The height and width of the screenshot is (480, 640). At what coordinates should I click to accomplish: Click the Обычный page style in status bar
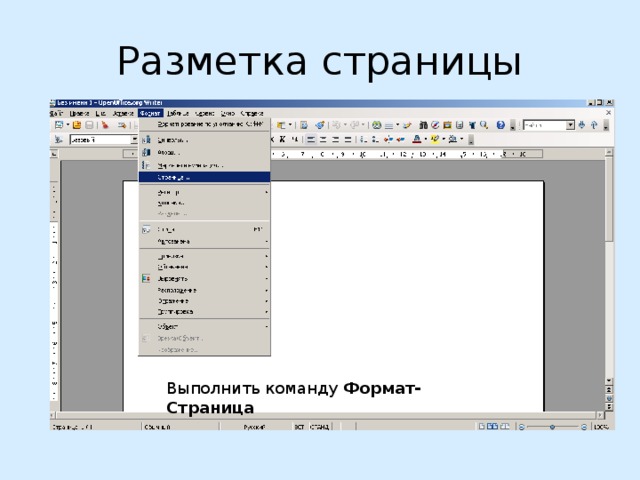pos(157,427)
